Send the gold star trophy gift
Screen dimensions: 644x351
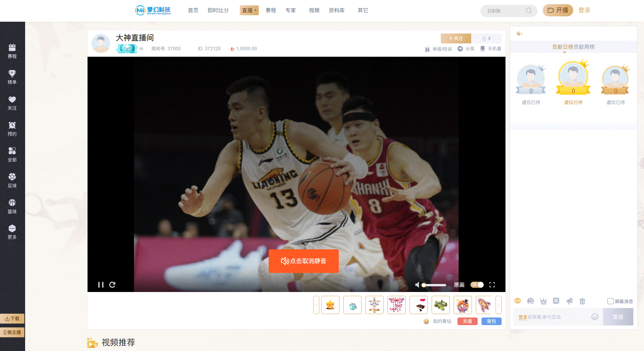click(x=330, y=305)
